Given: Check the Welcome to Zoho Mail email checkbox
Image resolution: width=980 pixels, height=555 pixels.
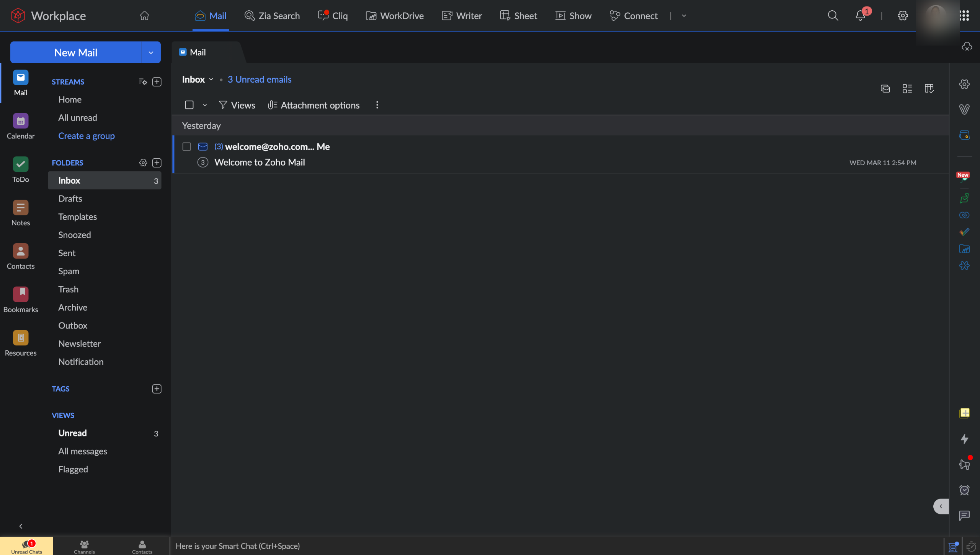Looking at the screenshot, I should pyautogui.click(x=187, y=147).
